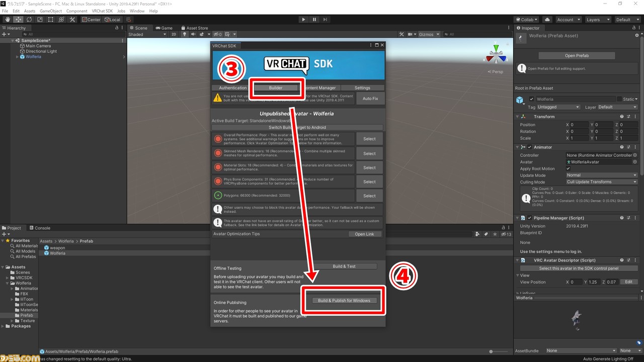This screenshot has height=362, width=644.
Task: Open the Account dropdown
Action: [568, 20]
